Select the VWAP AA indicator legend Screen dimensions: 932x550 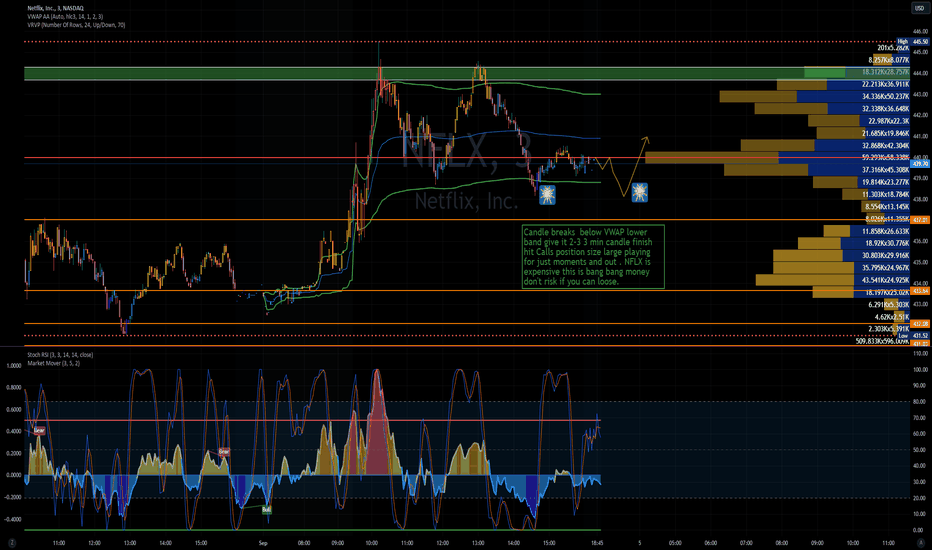pyautogui.click(x=65, y=17)
